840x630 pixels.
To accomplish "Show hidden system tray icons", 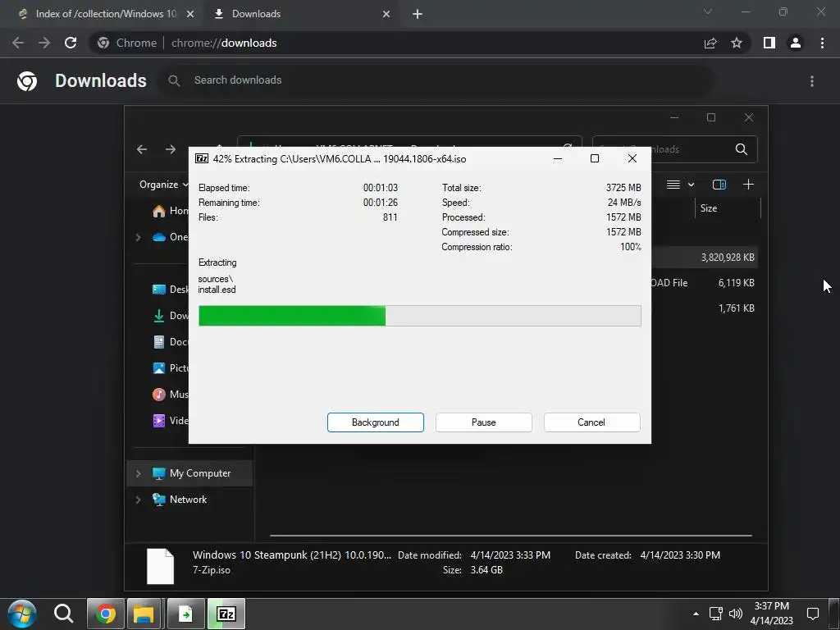I will coord(696,614).
